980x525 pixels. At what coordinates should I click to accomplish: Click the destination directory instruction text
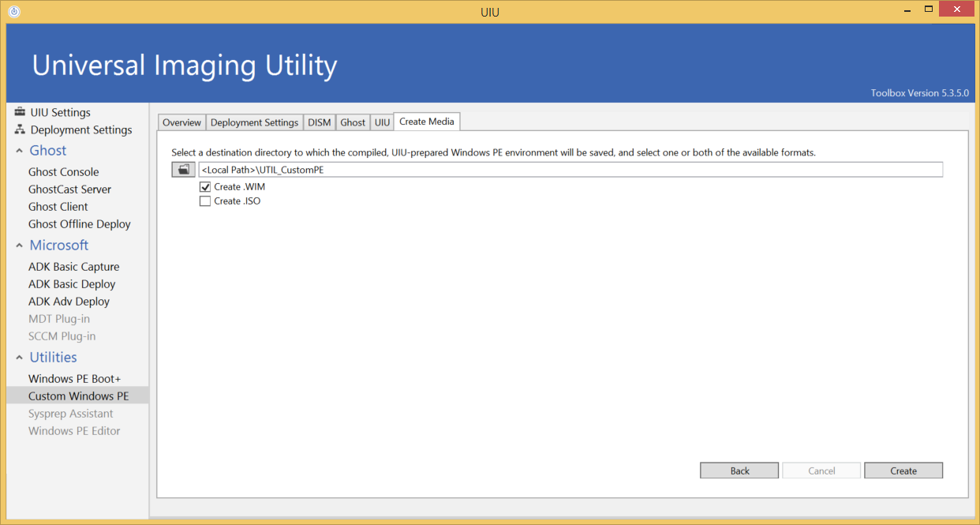click(x=494, y=152)
